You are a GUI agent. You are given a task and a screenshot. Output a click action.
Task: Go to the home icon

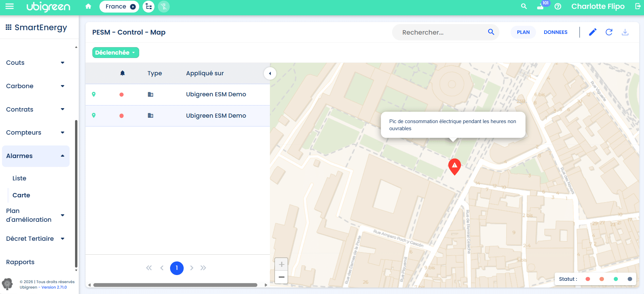pyautogui.click(x=88, y=6)
